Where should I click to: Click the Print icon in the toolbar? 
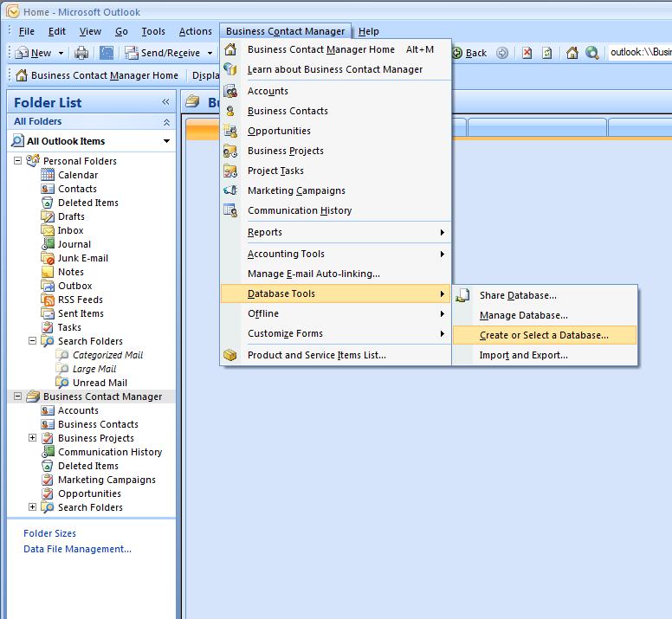pyautogui.click(x=81, y=53)
